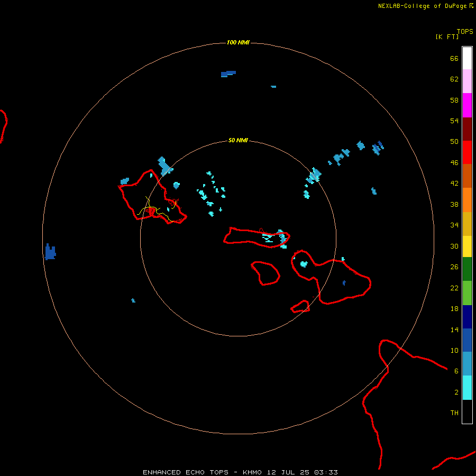Viewport: 476px width, 476px height.
Task: Click the light pink legend swatch
Action: tap(467, 81)
